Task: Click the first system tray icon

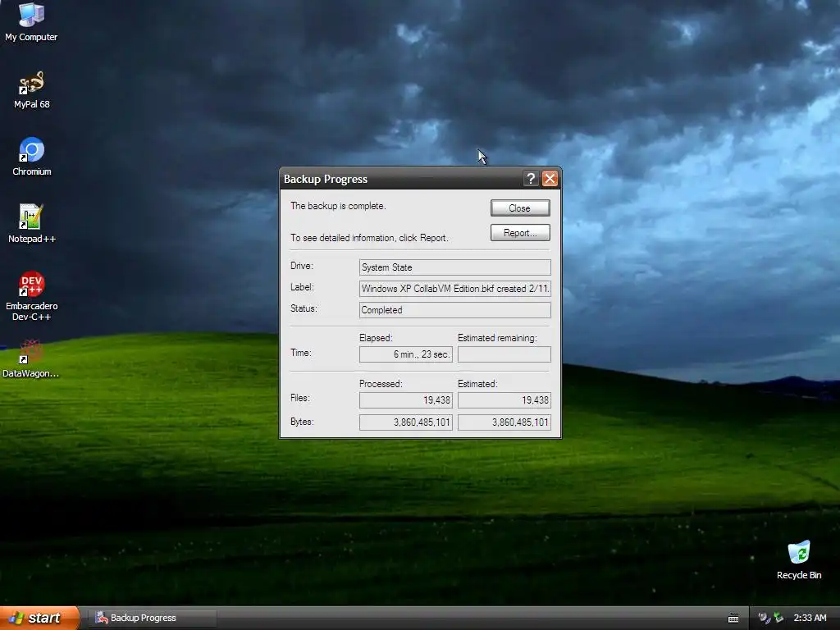Action: click(x=764, y=618)
